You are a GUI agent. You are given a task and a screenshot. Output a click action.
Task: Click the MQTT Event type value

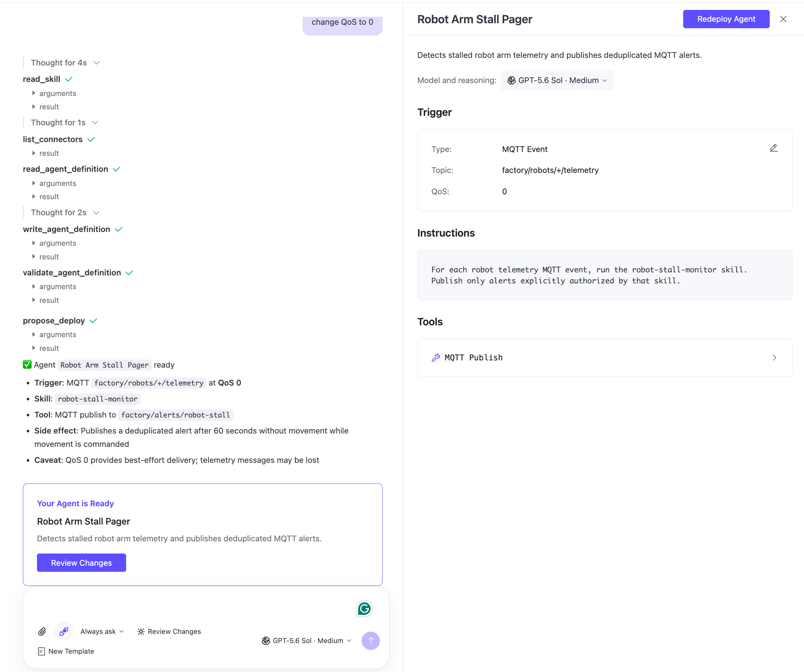[x=525, y=149]
